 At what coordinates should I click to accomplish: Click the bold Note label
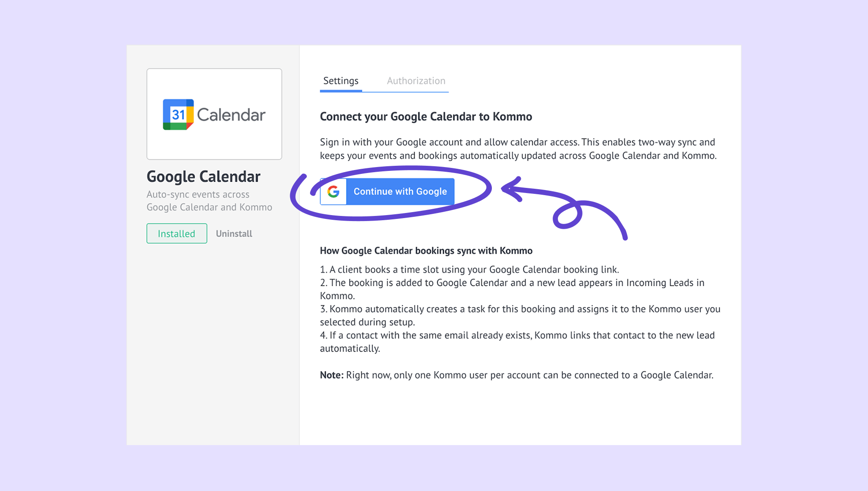(331, 375)
